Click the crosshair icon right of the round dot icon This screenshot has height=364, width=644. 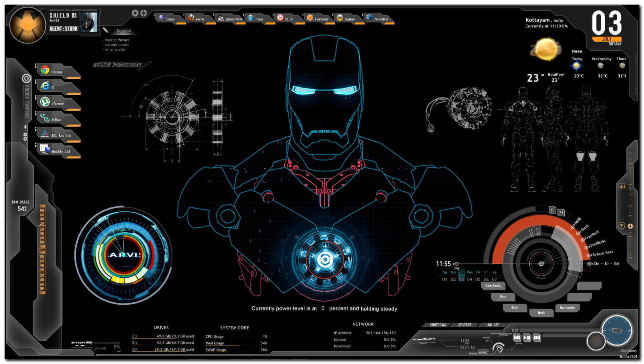click(143, 13)
